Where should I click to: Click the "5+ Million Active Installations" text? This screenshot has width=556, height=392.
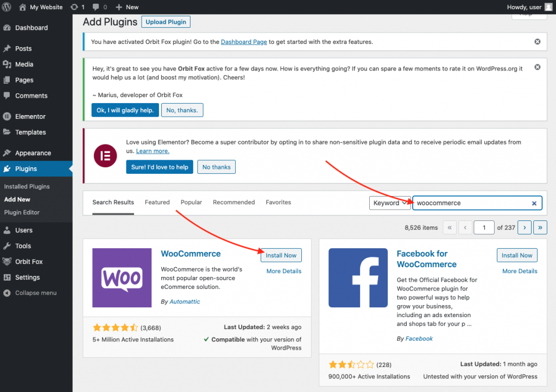[133, 339]
